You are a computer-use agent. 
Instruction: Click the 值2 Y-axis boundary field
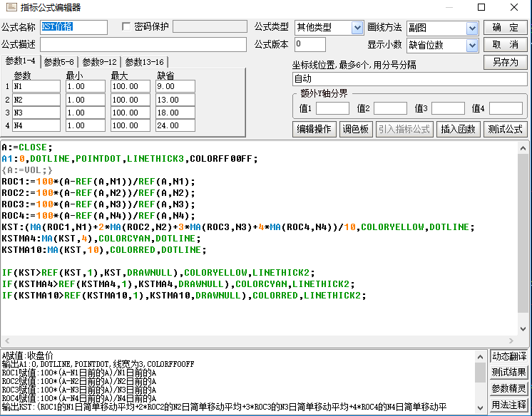point(390,108)
